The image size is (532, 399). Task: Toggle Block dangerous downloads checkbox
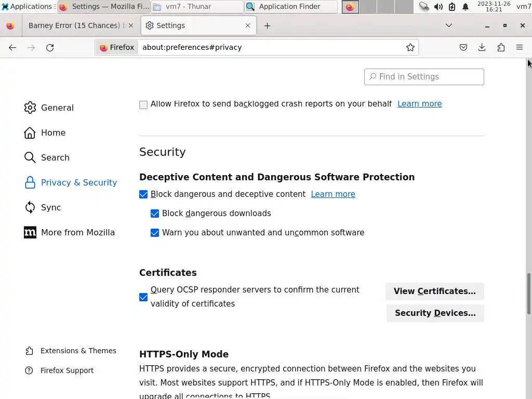(155, 214)
